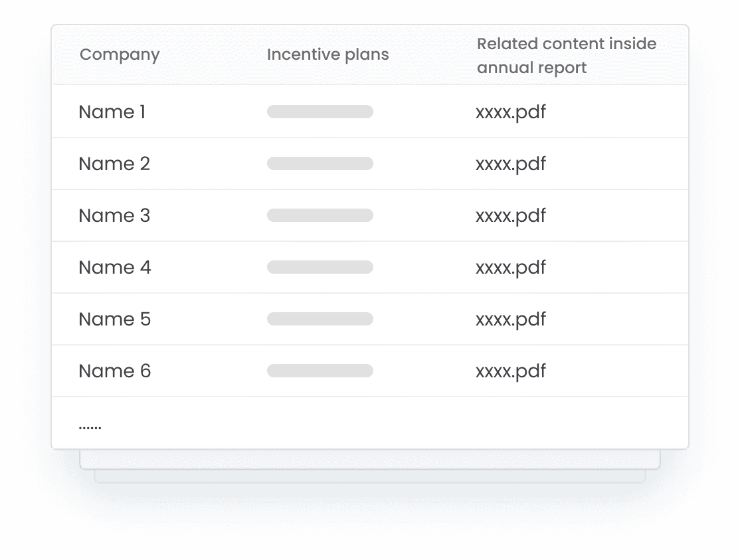The width and height of the screenshot is (740, 560).
Task: Open the xxxx.pdf link for Name 3
Action: coord(510,215)
